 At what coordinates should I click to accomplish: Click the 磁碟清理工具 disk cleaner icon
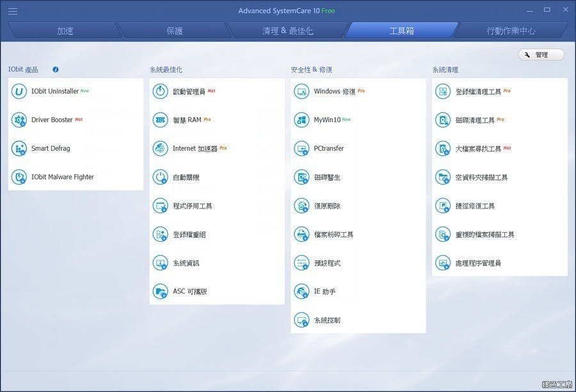[x=443, y=120]
